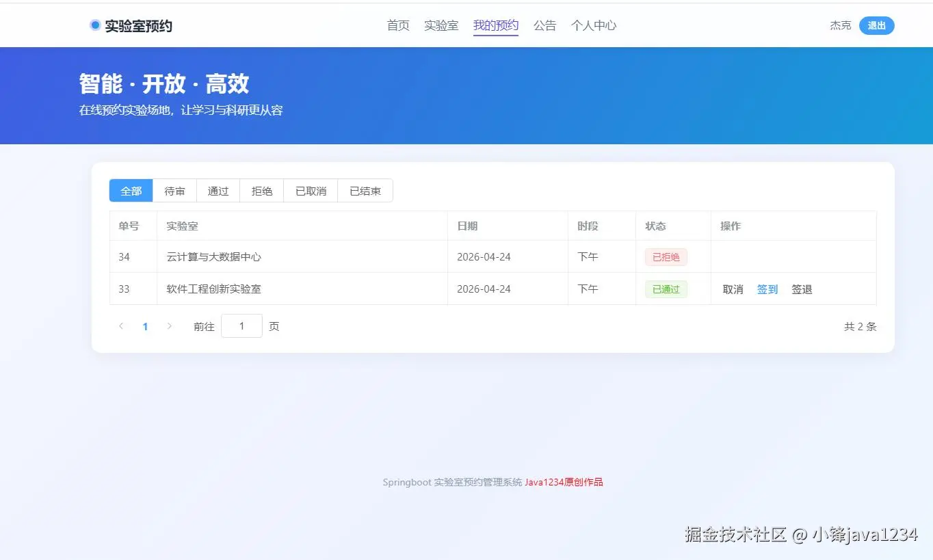This screenshot has width=933, height=560.
Task: Click the 已通过 status tag
Action: pos(666,289)
